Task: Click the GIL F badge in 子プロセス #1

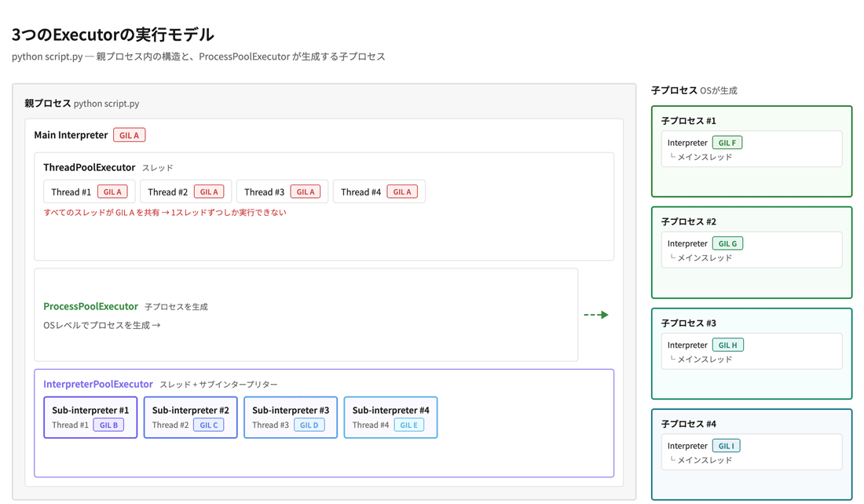Action: pos(727,143)
